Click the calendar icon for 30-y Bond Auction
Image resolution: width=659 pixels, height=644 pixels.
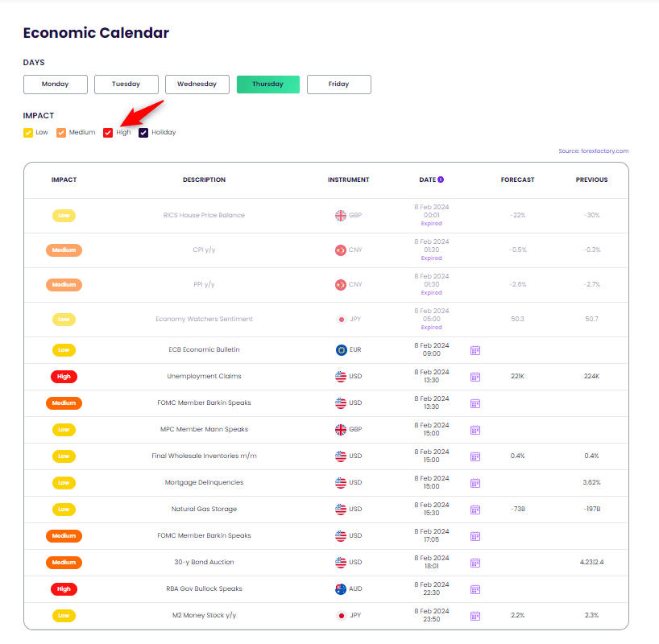(475, 563)
